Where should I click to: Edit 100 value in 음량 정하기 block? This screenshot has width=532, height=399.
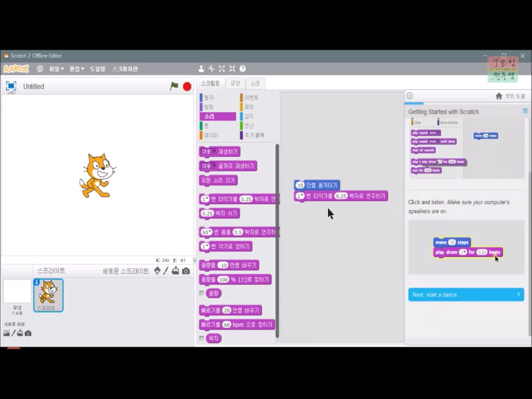click(x=223, y=279)
